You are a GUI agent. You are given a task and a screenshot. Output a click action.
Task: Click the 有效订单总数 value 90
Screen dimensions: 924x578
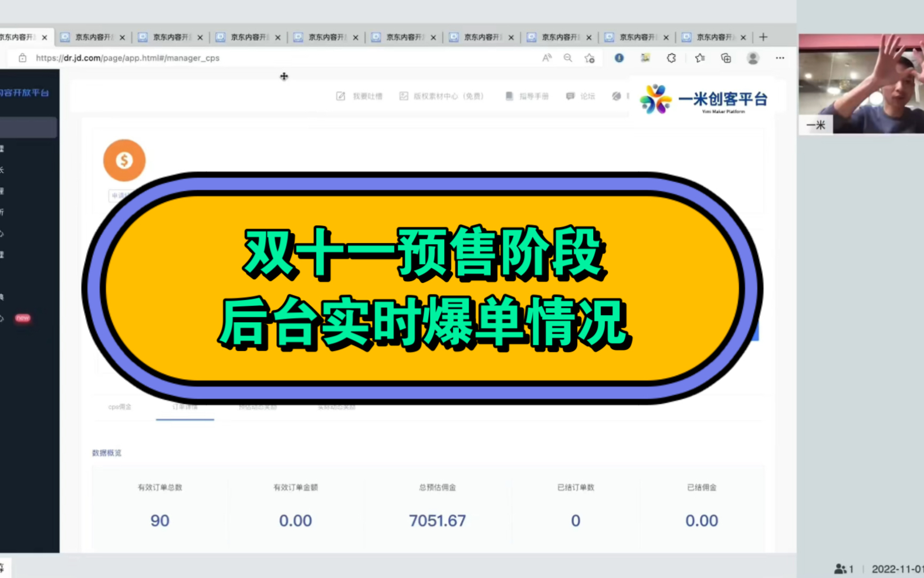pyautogui.click(x=160, y=520)
